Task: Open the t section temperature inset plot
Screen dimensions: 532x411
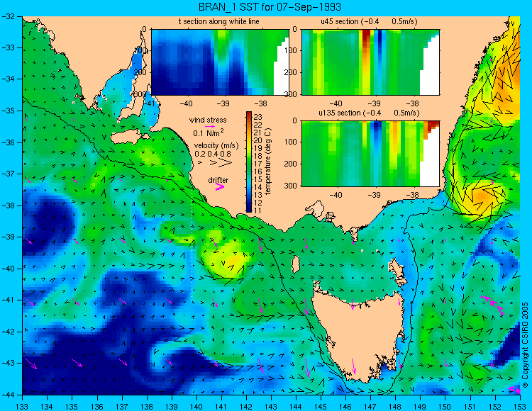Action: point(220,62)
